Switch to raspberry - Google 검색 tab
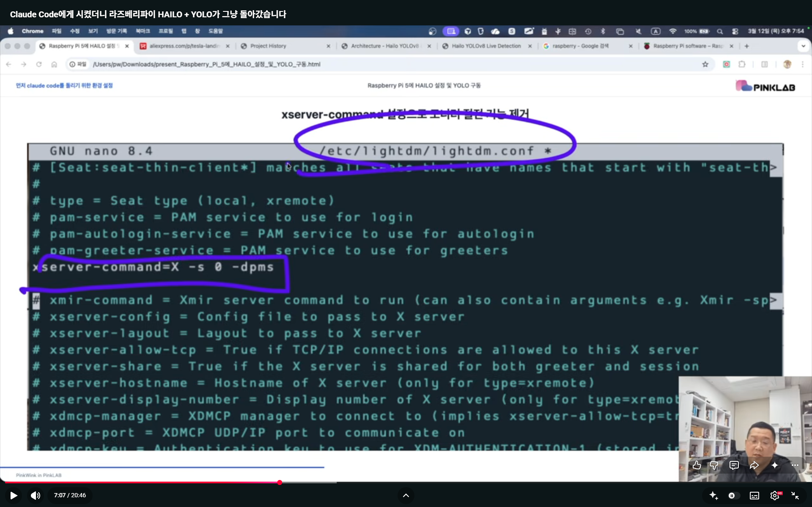 point(580,46)
